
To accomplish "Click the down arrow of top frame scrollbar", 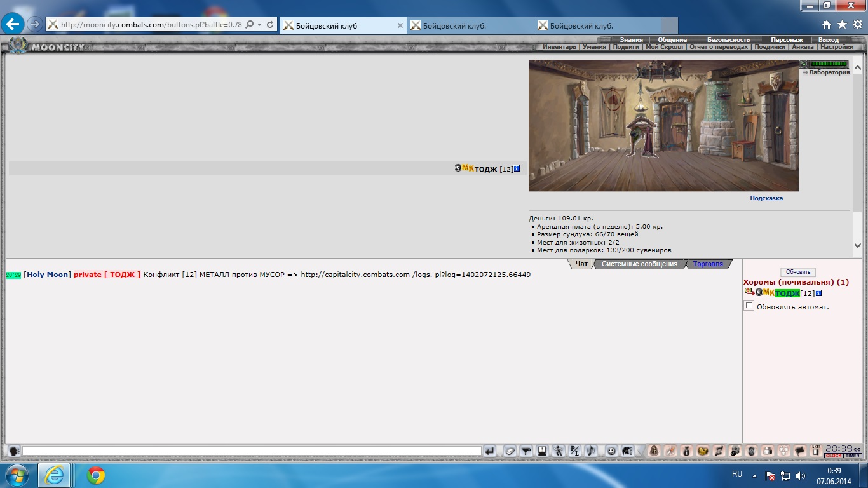I will pos(857,245).
